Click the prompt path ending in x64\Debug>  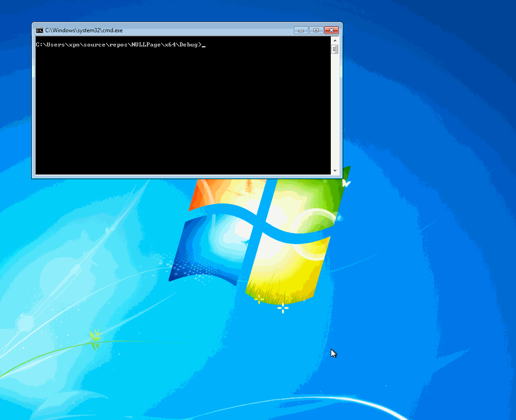click(118, 45)
